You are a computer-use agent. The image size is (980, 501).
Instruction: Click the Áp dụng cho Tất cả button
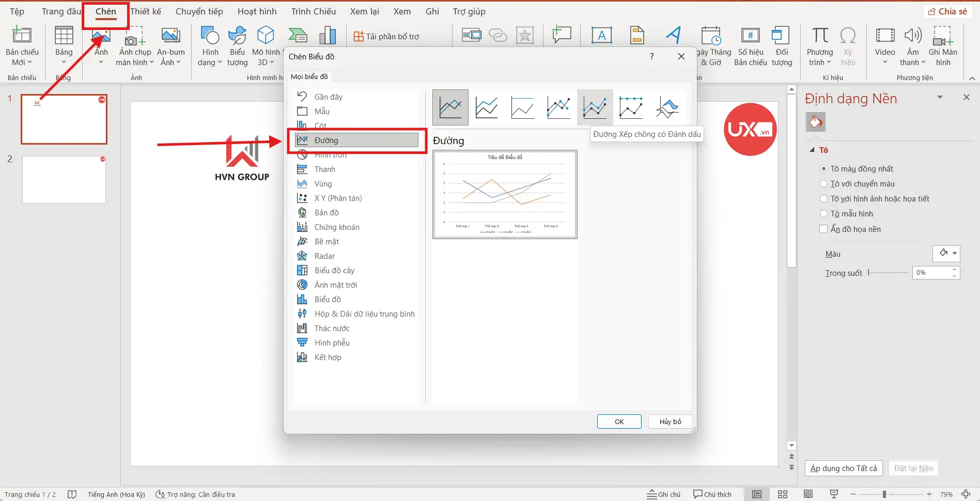[843, 468]
